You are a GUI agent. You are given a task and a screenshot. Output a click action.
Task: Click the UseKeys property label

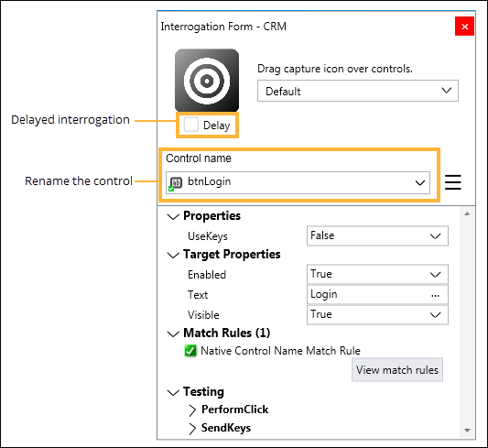(x=208, y=236)
